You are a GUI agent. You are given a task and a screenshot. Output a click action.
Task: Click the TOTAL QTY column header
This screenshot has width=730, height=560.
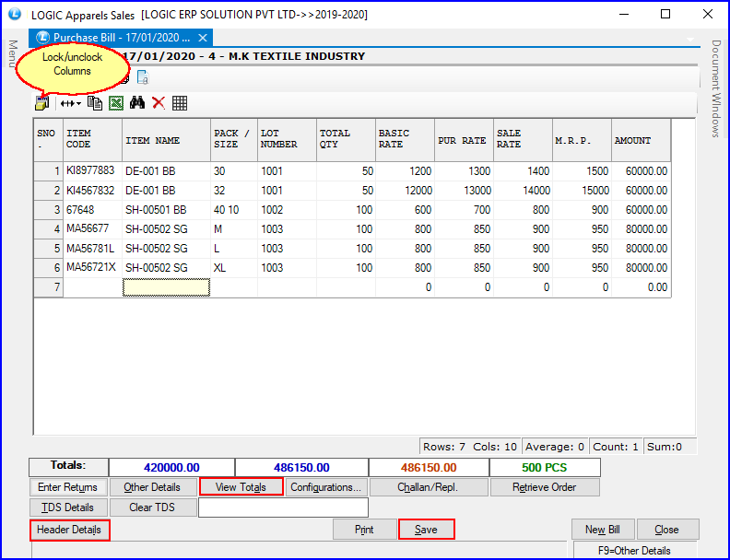click(346, 140)
